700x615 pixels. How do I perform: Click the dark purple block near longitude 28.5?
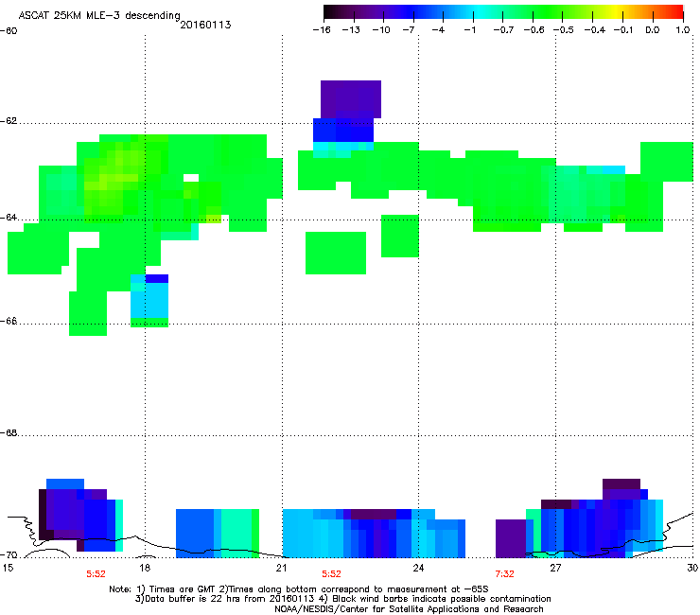tap(621, 484)
